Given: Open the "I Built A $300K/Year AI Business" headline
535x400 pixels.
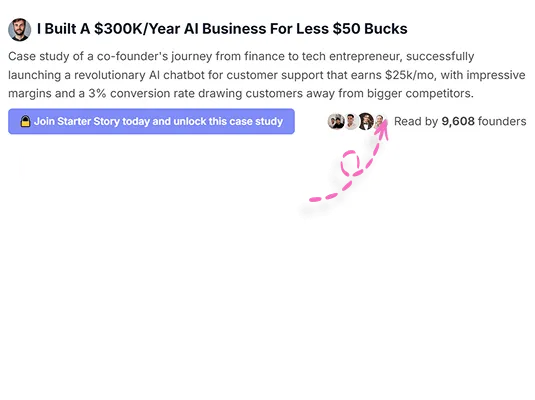Looking at the screenshot, I should coord(222,29).
